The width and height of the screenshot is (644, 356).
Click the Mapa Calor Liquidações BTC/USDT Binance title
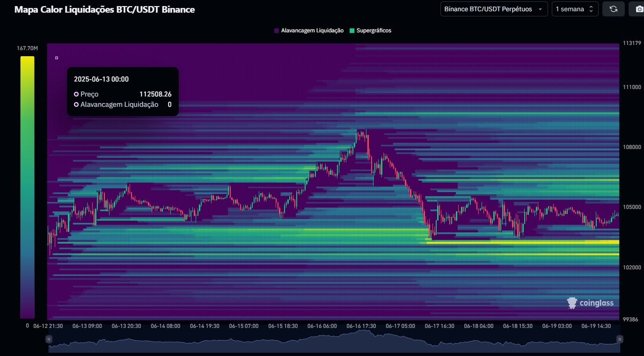pyautogui.click(x=104, y=9)
